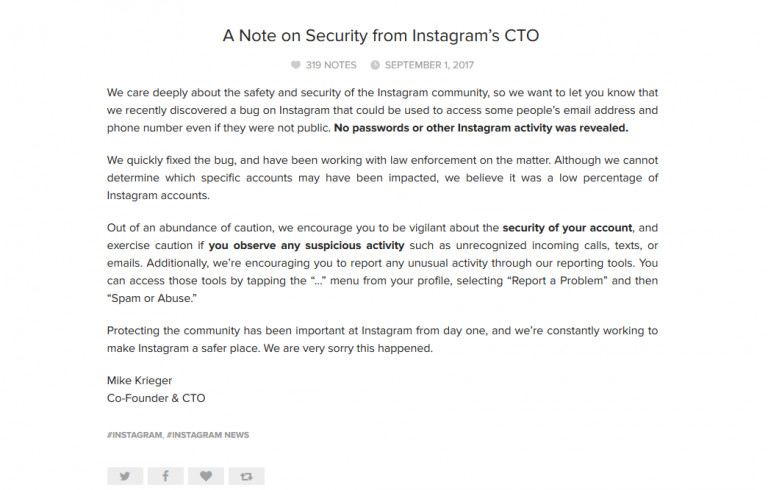The width and height of the screenshot is (768, 490).
Task: Click the "We quickly fixed the bug" paragraph
Action: [x=382, y=178]
